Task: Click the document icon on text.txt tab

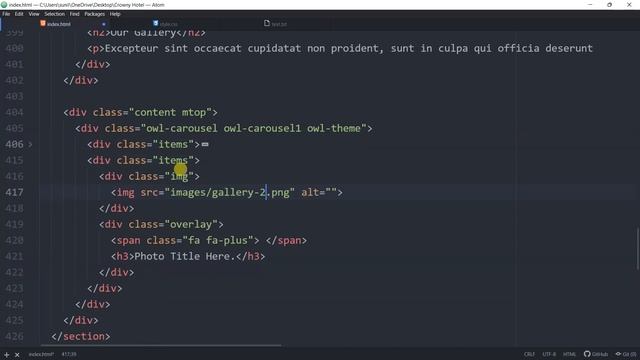Action: click(x=267, y=23)
